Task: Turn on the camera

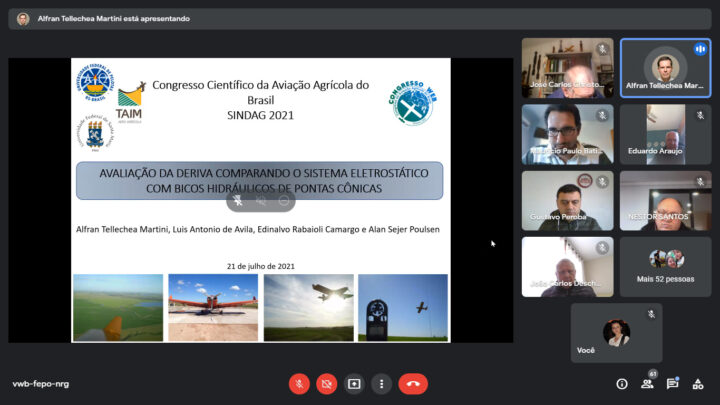Action: [327, 383]
